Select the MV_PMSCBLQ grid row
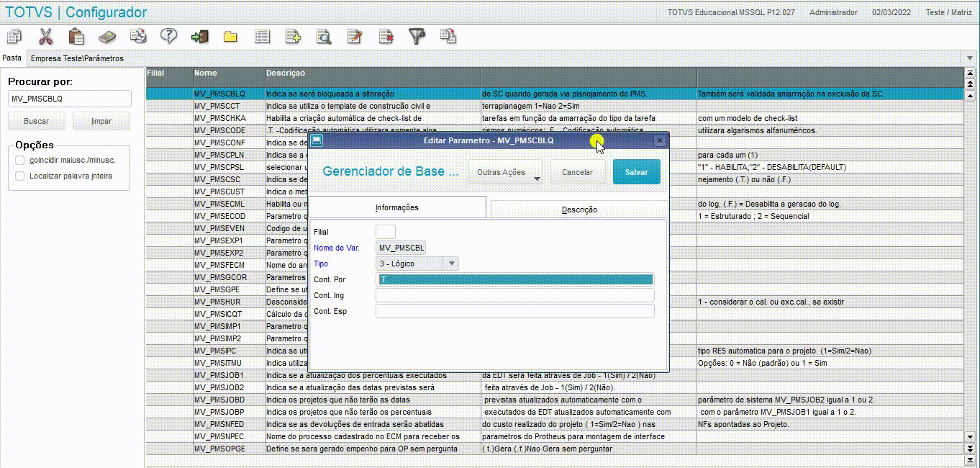980x468 pixels. (x=555, y=94)
